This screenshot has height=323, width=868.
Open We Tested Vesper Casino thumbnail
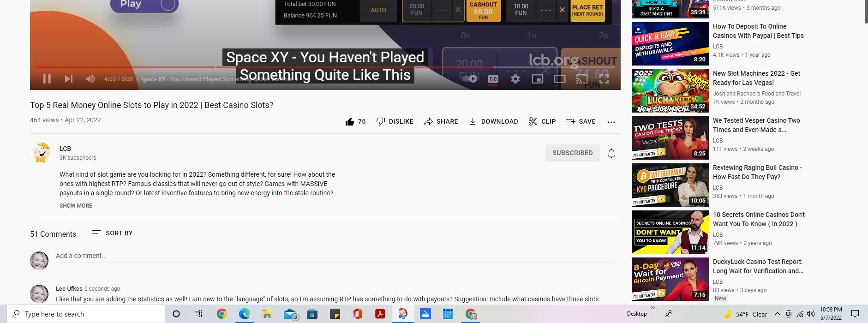(x=670, y=138)
